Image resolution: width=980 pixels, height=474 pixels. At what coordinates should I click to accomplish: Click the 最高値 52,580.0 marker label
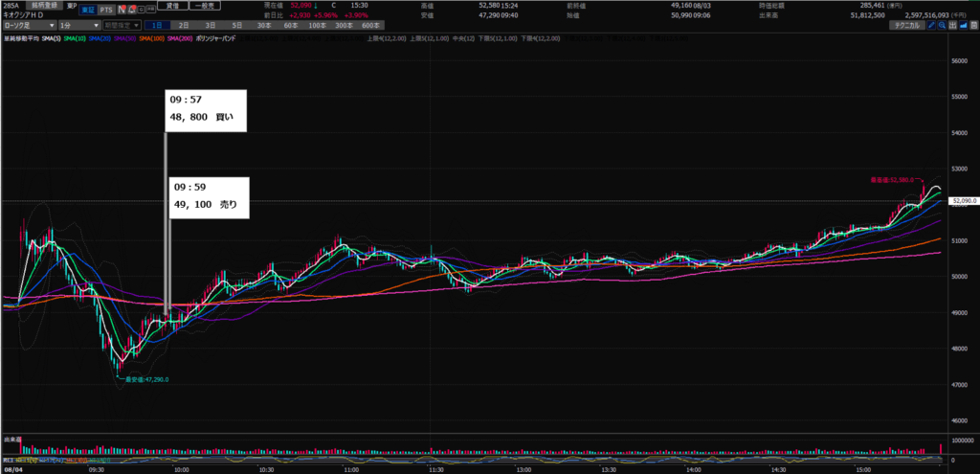click(x=891, y=179)
